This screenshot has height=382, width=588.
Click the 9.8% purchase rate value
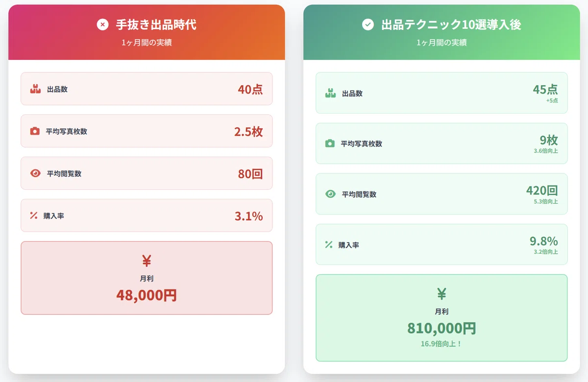(544, 241)
